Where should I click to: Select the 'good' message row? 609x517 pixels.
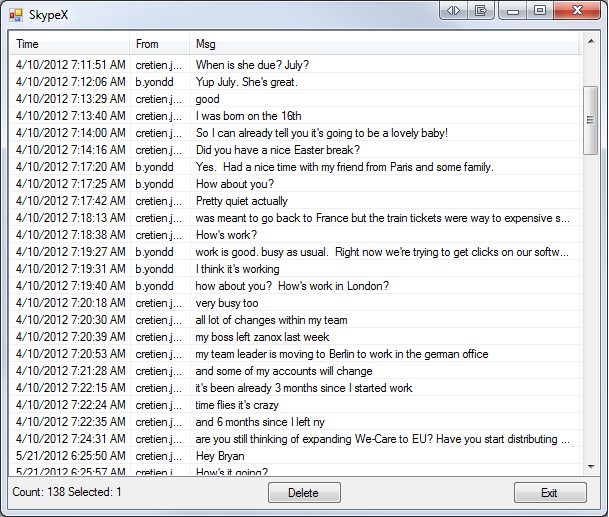295,99
